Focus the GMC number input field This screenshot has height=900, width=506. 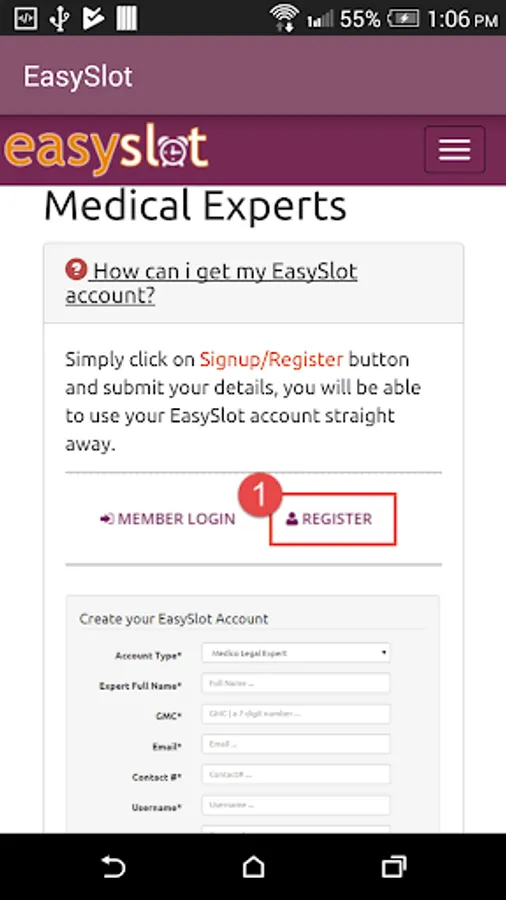tap(295, 713)
